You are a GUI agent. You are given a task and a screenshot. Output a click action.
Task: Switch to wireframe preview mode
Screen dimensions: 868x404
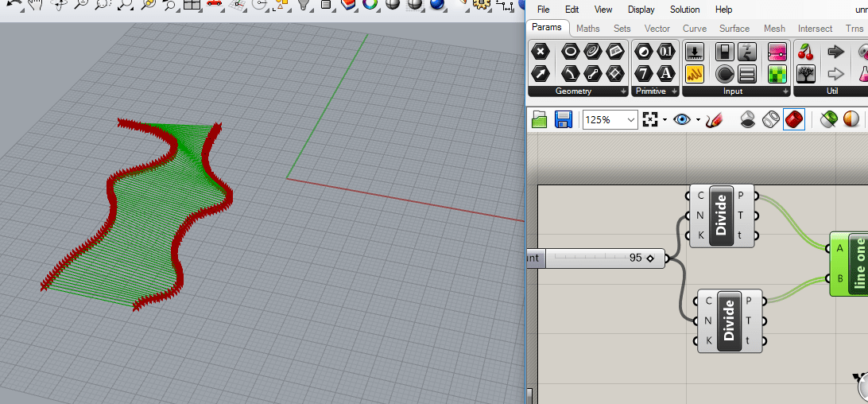(771, 119)
